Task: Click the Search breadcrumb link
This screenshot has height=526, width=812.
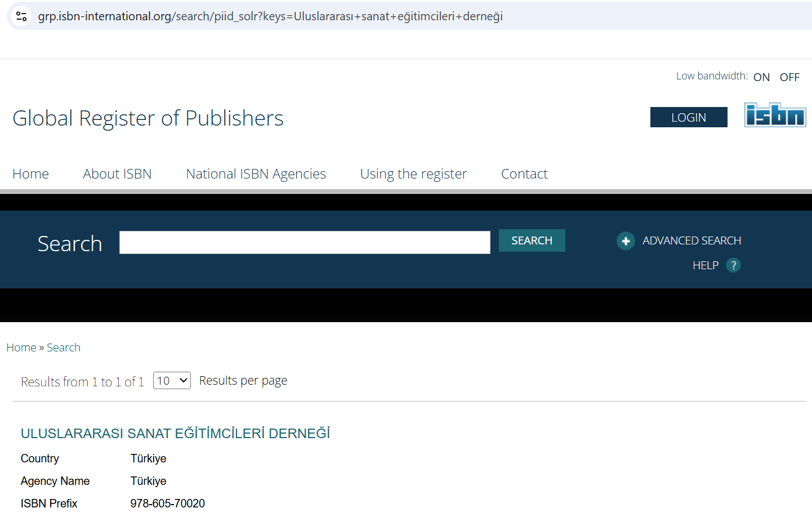Action: coord(64,348)
